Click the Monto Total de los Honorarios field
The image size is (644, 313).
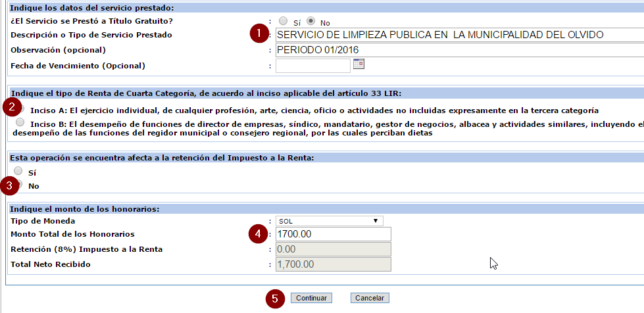(x=333, y=234)
